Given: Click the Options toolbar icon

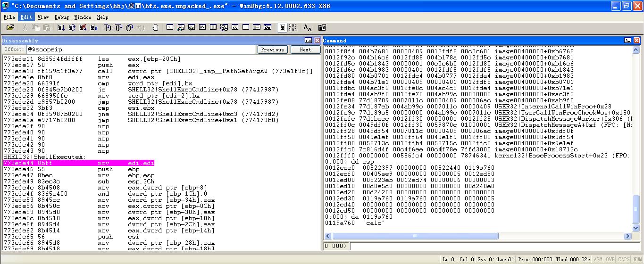Looking at the screenshot, I should (322, 28).
